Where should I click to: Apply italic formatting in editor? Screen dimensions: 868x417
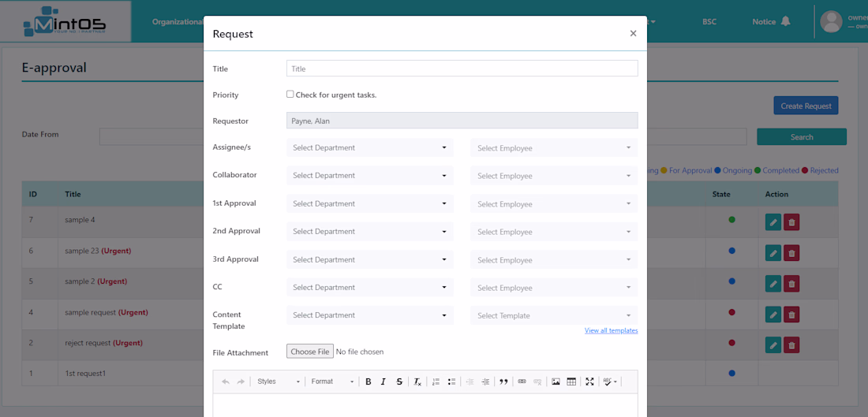383,382
